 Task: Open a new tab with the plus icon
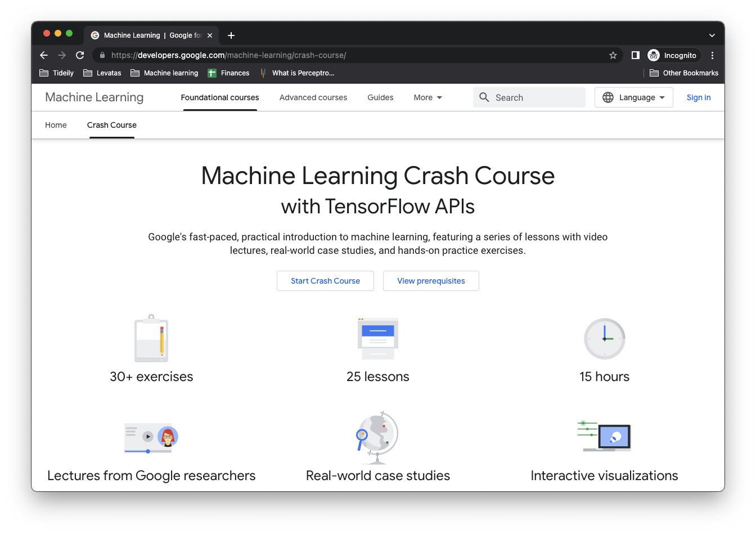pyautogui.click(x=231, y=35)
